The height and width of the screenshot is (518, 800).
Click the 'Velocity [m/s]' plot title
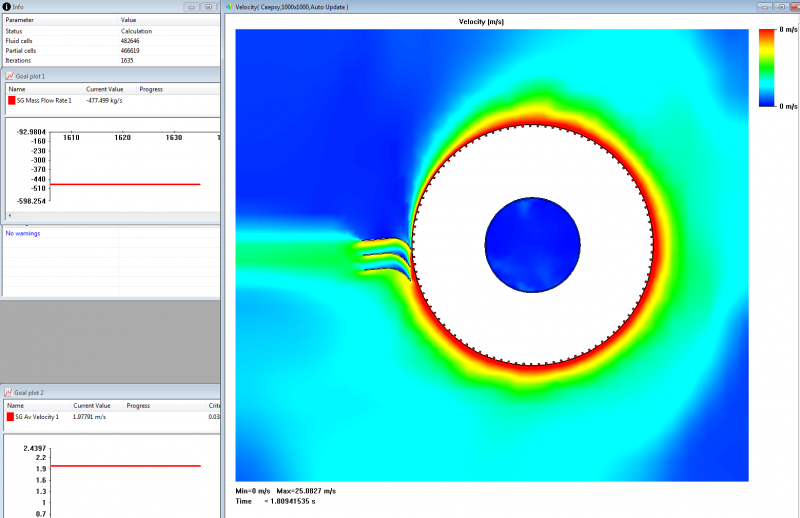pos(481,21)
